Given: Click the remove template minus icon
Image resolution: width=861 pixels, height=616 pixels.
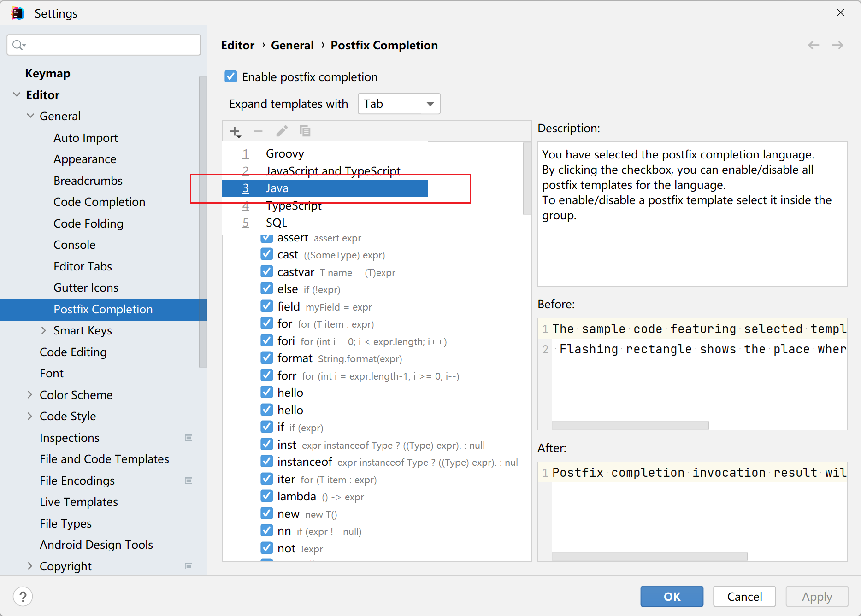Looking at the screenshot, I should coord(258,132).
